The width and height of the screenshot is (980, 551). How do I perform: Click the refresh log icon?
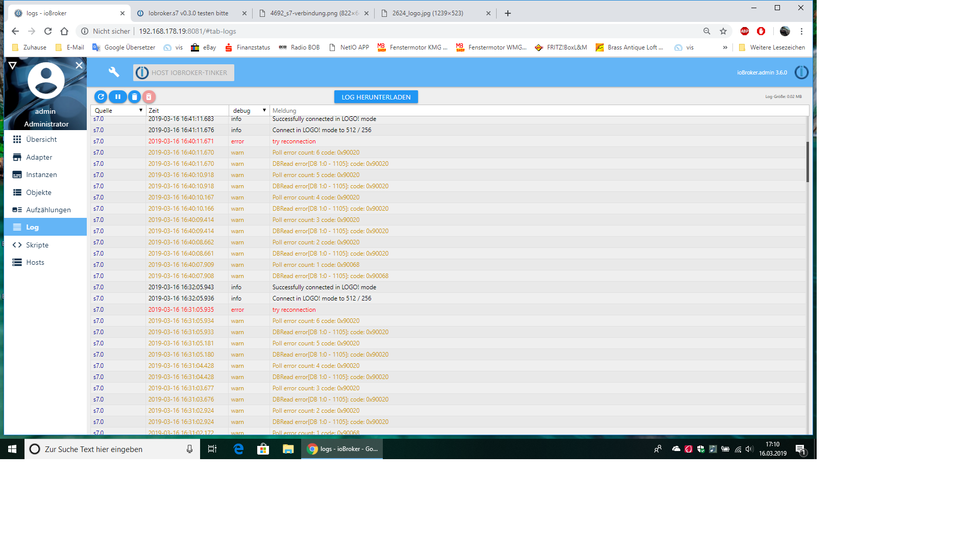click(x=101, y=97)
